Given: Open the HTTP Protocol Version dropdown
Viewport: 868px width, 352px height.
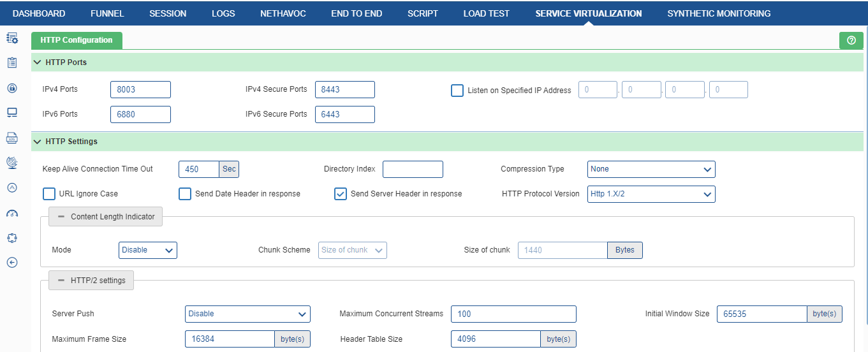Looking at the screenshot, I should [x=651, y=194].
